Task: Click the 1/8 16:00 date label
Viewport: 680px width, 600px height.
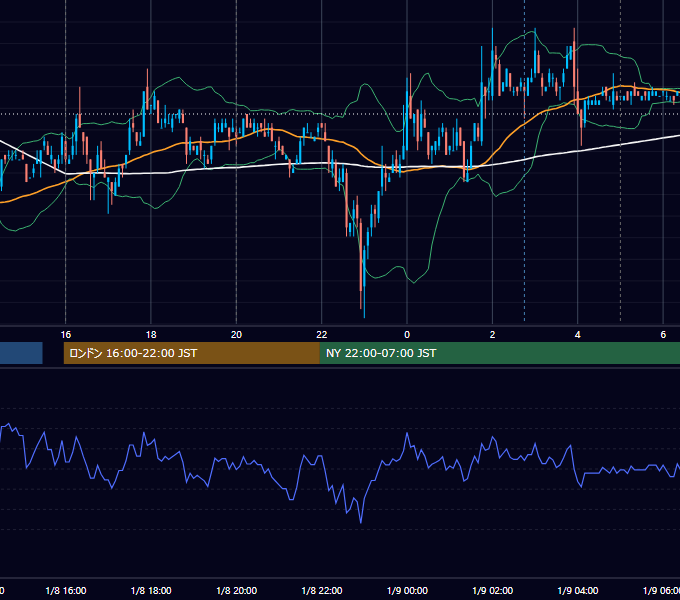Action: (x=66, y=590)
